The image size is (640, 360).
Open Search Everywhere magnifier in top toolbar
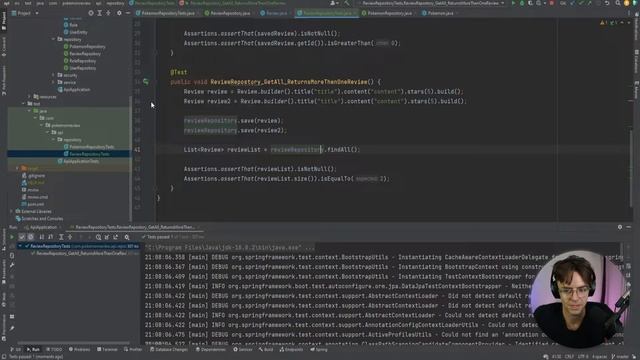[x=618, y=3]
